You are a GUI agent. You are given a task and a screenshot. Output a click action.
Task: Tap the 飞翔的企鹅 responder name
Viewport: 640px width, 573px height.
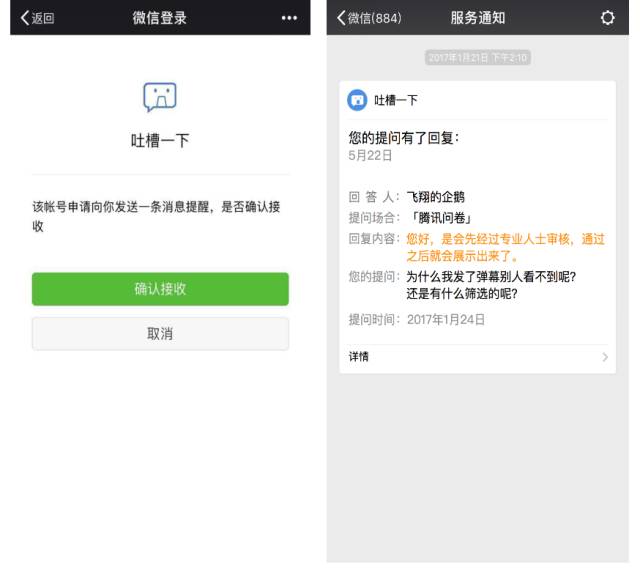pos(436,197)
